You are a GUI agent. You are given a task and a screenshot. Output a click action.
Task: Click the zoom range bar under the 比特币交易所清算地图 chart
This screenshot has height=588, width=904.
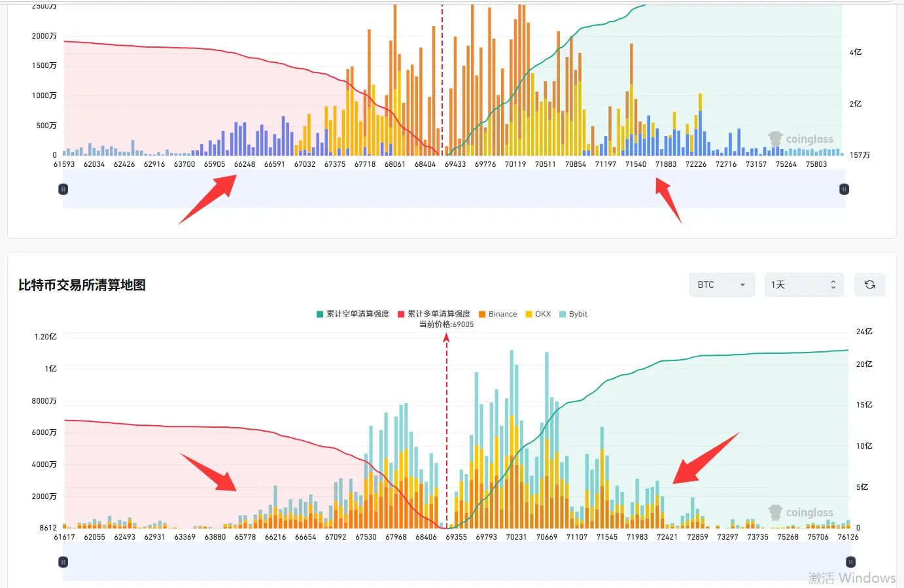(457, 562)
